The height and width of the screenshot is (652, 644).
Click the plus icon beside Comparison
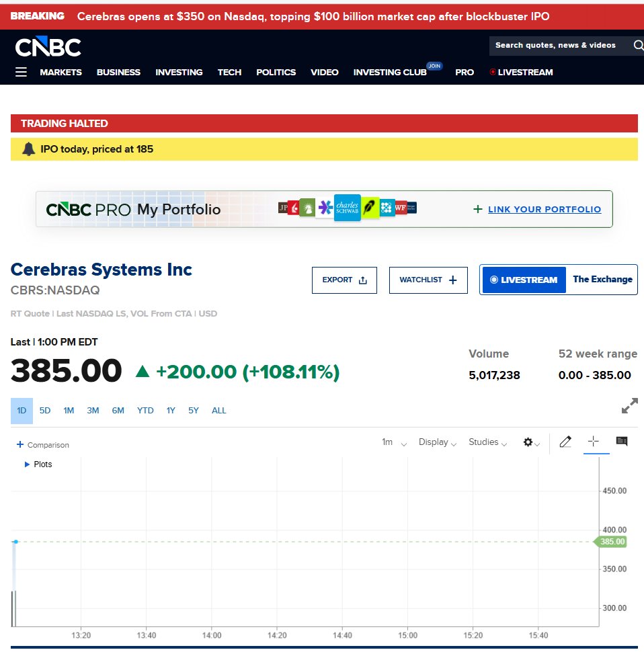pos(20,444)
